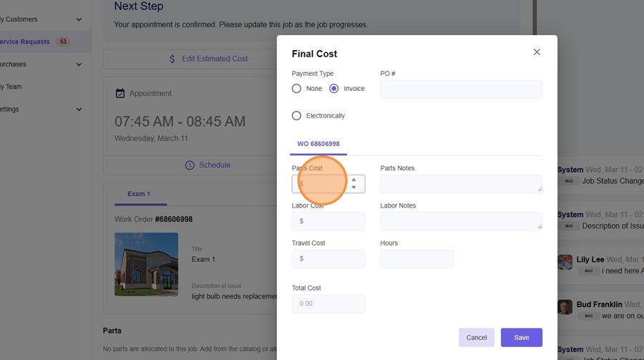The width and height of the screenshot is (644, 360).
Task: Choose the Electronically payment option
Action: pyautogui.click(x=297, y=116)
